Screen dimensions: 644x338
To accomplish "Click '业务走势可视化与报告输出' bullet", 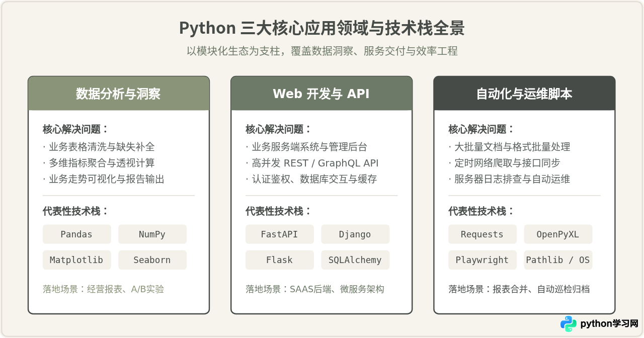I will 104,179.
